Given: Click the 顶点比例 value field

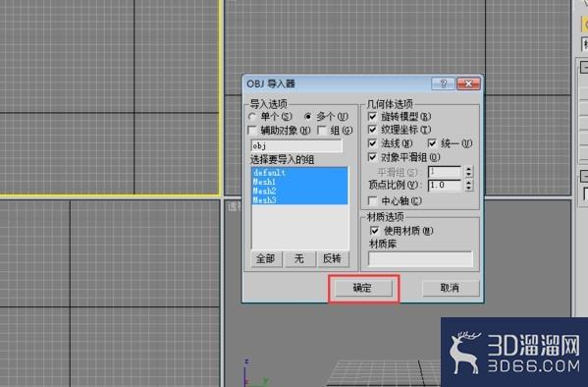Looking at the screenshot, I should [x=445, y=185].
